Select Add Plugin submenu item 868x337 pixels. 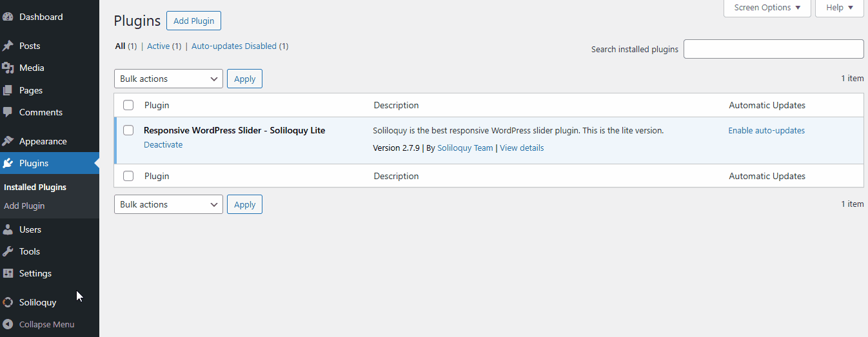tap(25, 206)
